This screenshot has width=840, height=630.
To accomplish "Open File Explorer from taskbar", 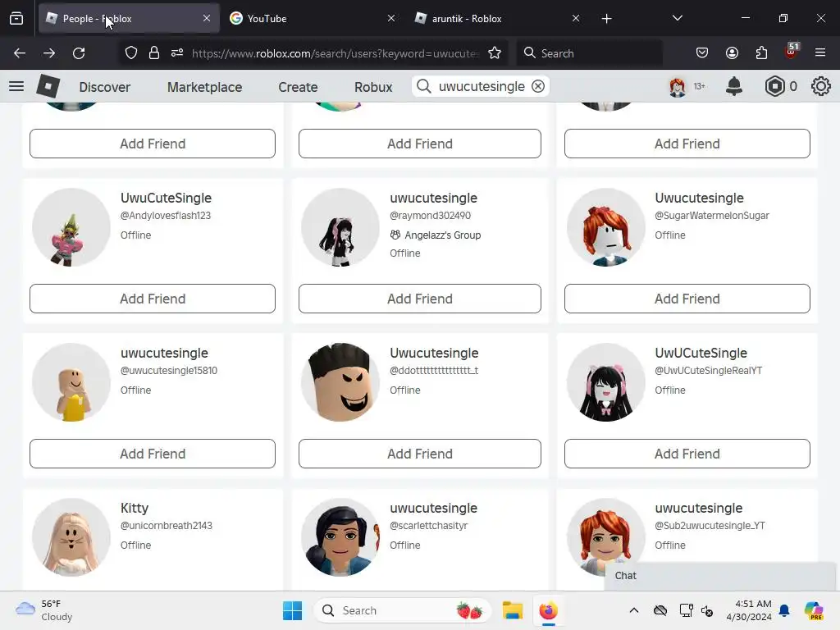I will (512, 610).
